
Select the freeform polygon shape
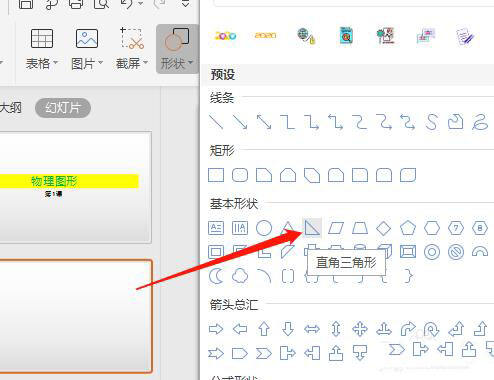(456, 122)
